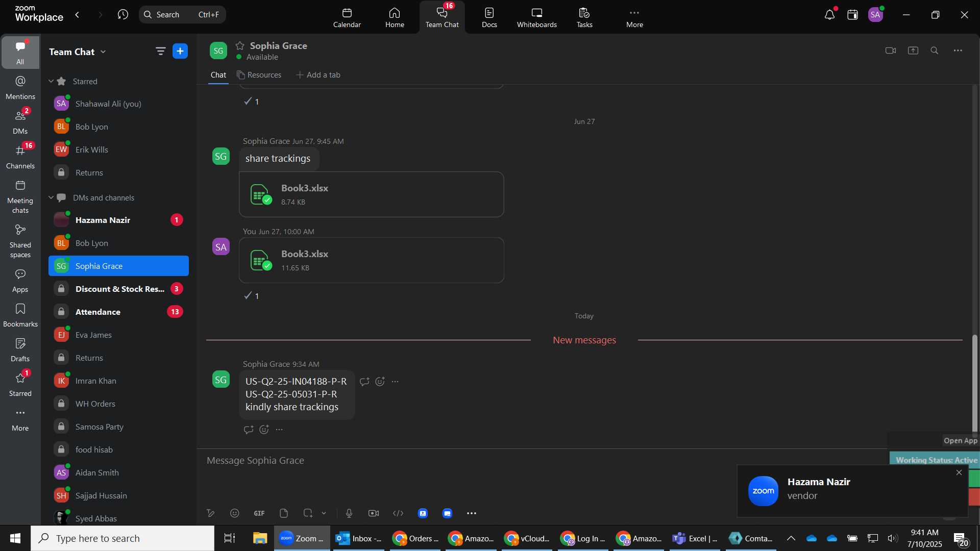Open sidebar More options
The height and width of the screenshot is (551, 980).
20,419
